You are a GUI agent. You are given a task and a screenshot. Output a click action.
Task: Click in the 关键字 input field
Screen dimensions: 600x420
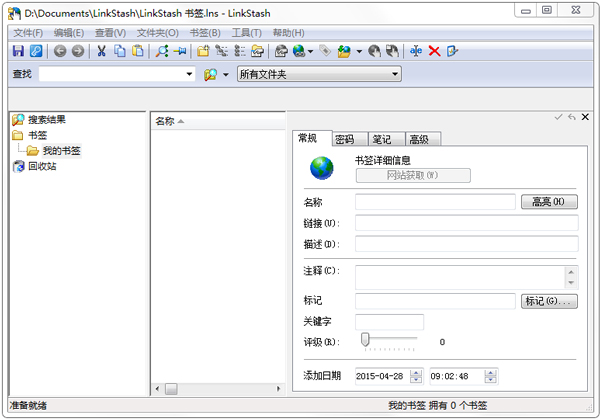pyautogui.click(x=389, y=322)
